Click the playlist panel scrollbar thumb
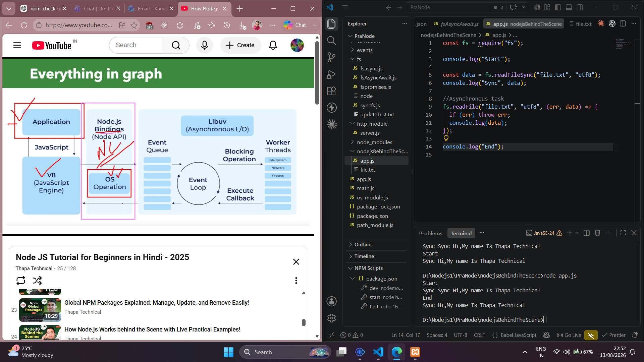Screen dimensions: 644x362 point(304,322)
